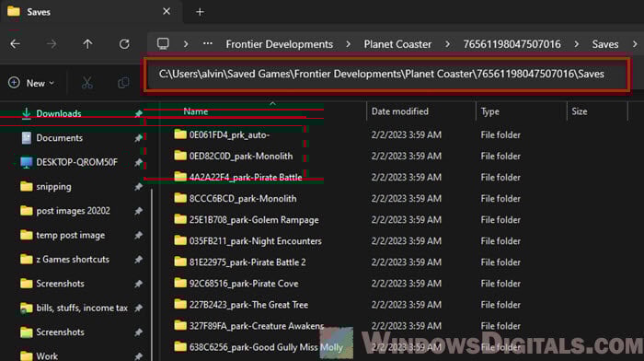Expand chevron after the monitor icon

pos(186,44)
